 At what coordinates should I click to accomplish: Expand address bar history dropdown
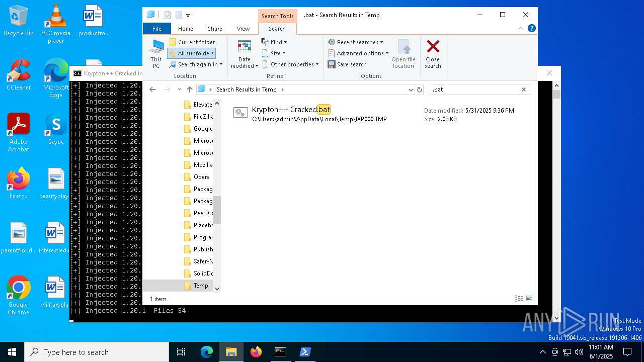(x=411, y=89)
